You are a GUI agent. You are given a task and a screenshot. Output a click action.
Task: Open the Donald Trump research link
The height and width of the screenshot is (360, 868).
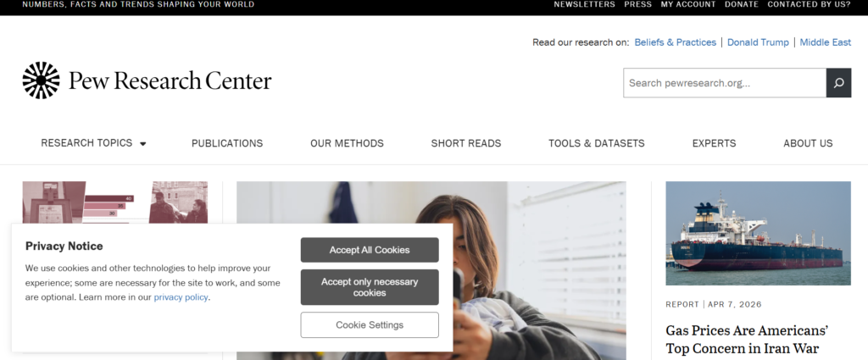click(758, 42)
